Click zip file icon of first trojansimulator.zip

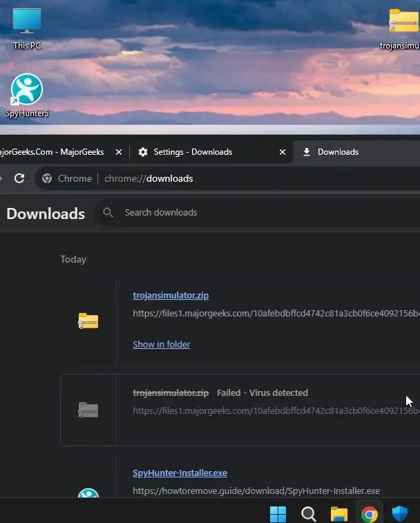coord(88,321)
